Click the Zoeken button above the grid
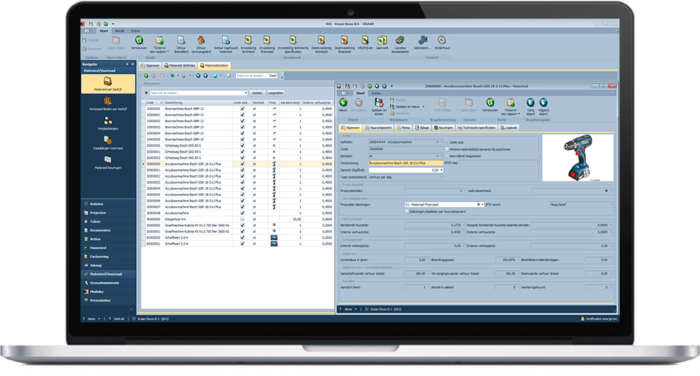This screenshot has height=376, width=700. [257, 93]
